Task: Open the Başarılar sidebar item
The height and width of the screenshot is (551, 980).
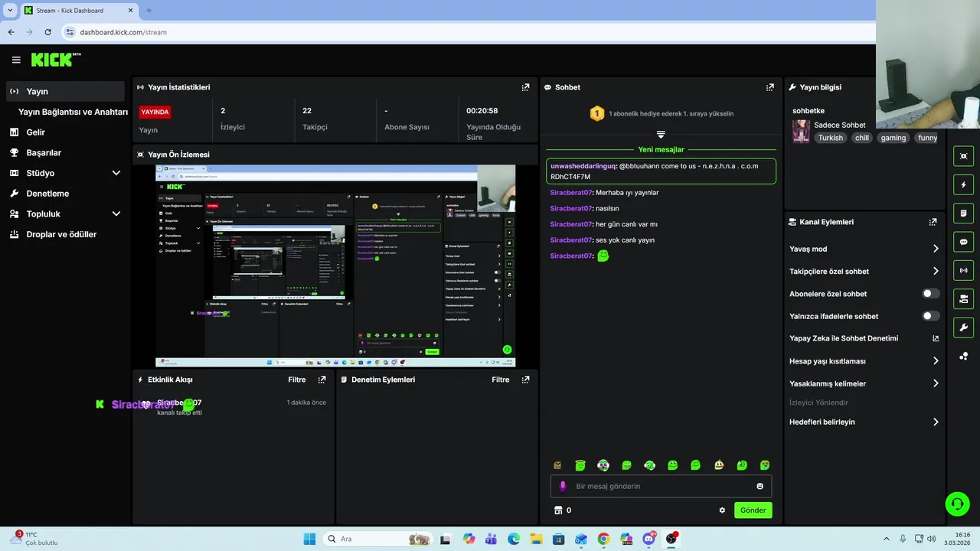Action: point(65,153)
